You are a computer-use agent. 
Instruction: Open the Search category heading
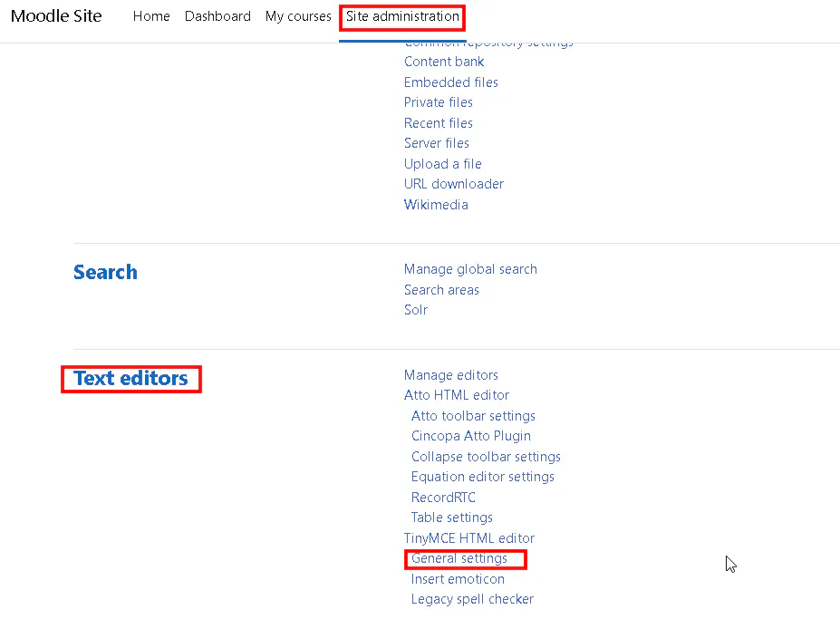(105, 272)
